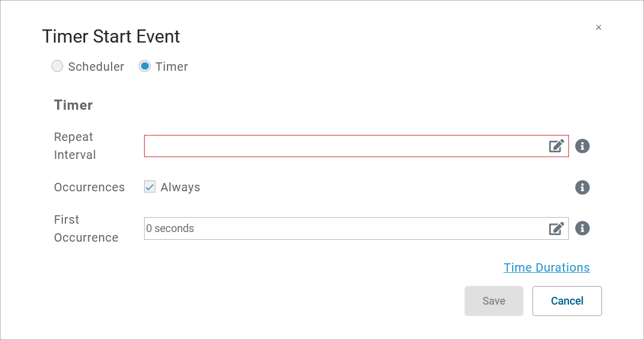Click the "Repeat Interval" field label
Screen dimensions: 644x340
point(74,146)
